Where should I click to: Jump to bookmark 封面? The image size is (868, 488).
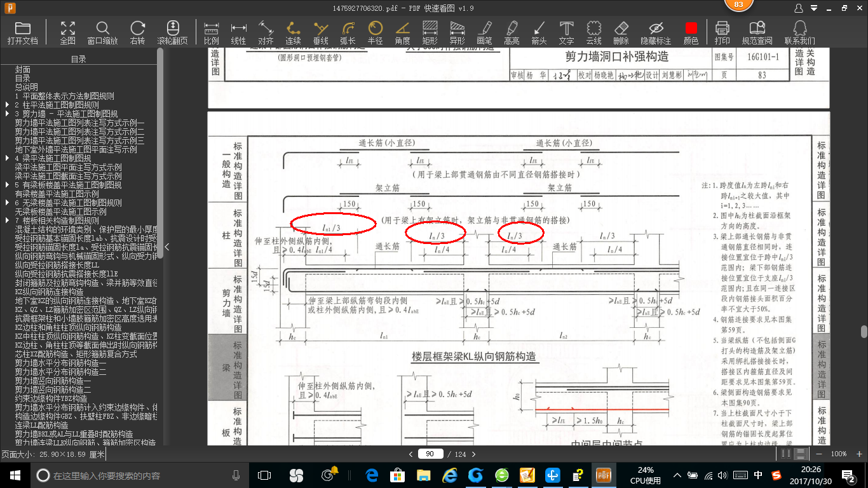[23, 69]
